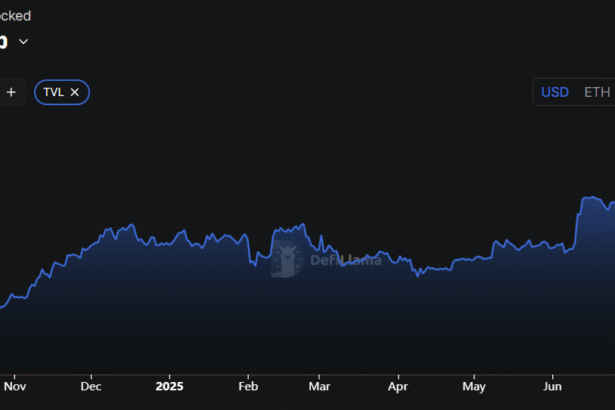
Task: Click the Apr label on time axis
Action: (x=398, y=386)
